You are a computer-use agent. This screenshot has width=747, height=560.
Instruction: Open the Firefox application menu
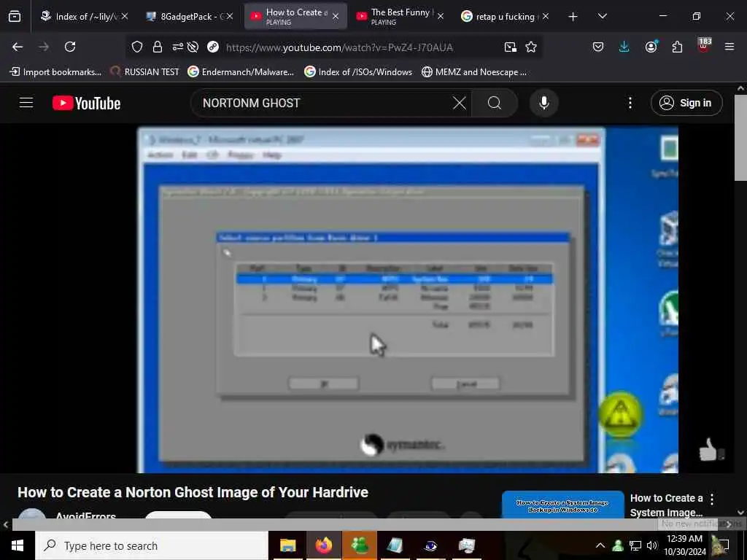pyautogui.click(x=729, y=47)
